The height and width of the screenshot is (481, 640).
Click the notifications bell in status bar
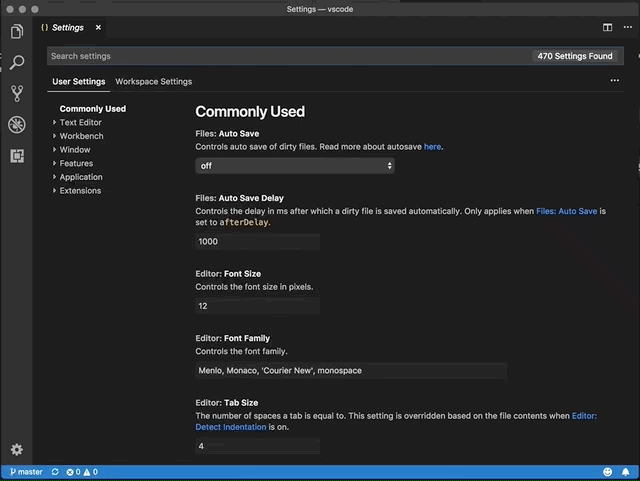pos(626,472)
